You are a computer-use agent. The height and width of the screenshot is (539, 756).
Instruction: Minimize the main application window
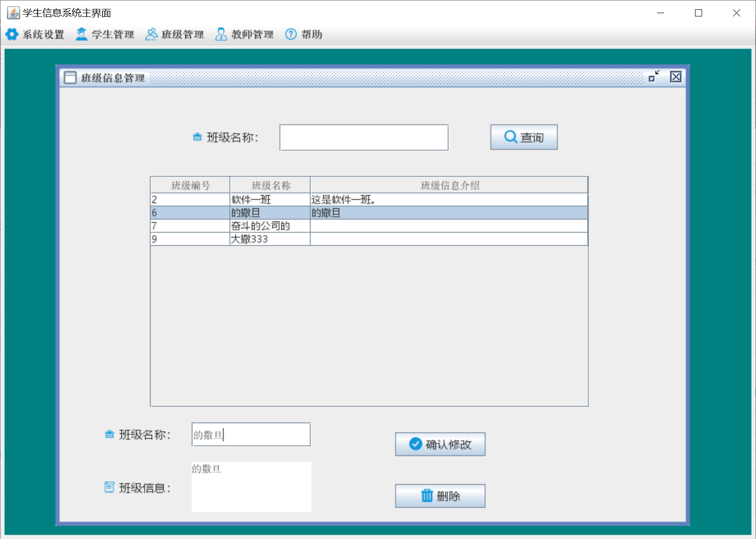click(661, 13)
